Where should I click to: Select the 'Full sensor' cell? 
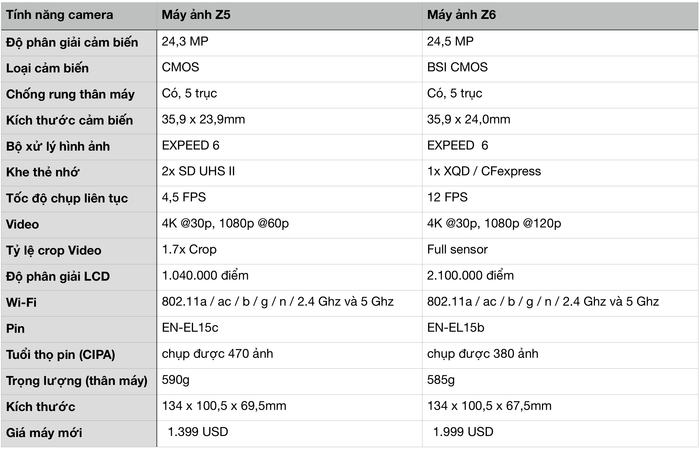click(x=560, y=251)
